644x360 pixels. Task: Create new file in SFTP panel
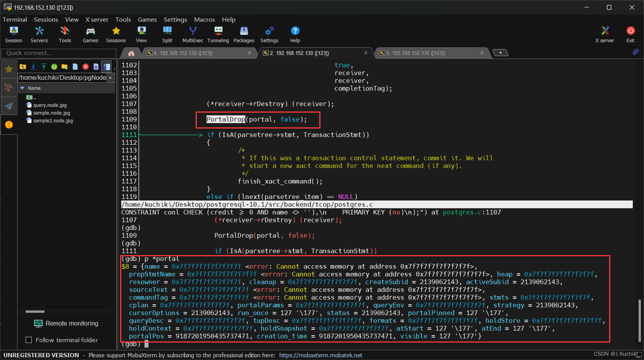pos(75,67)
